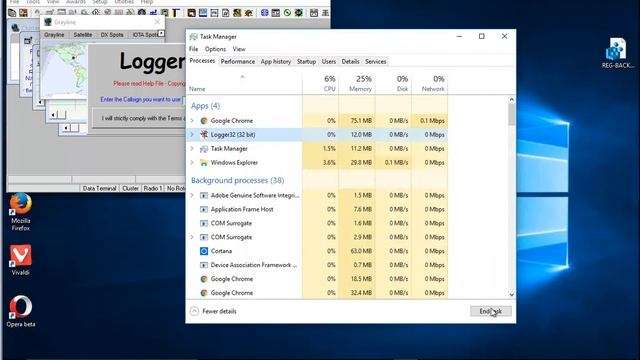The width and height of the screenshot is (640, 360).
Task: Click Task Manager scrollbar up arrow
Action: [511, 100]
